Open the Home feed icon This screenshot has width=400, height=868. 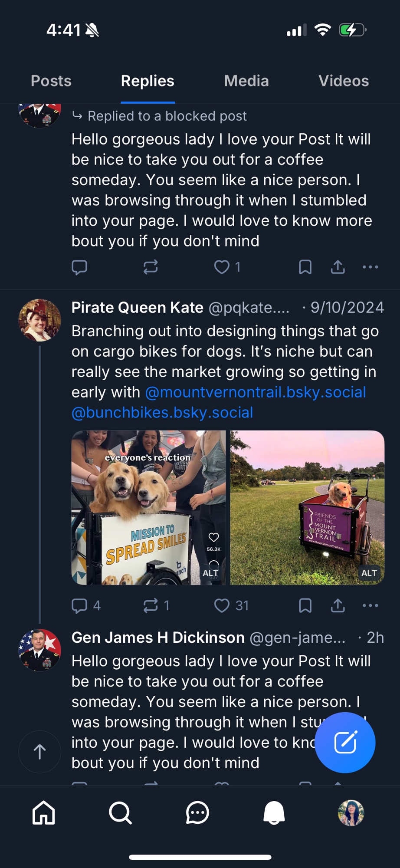(44, 812)
